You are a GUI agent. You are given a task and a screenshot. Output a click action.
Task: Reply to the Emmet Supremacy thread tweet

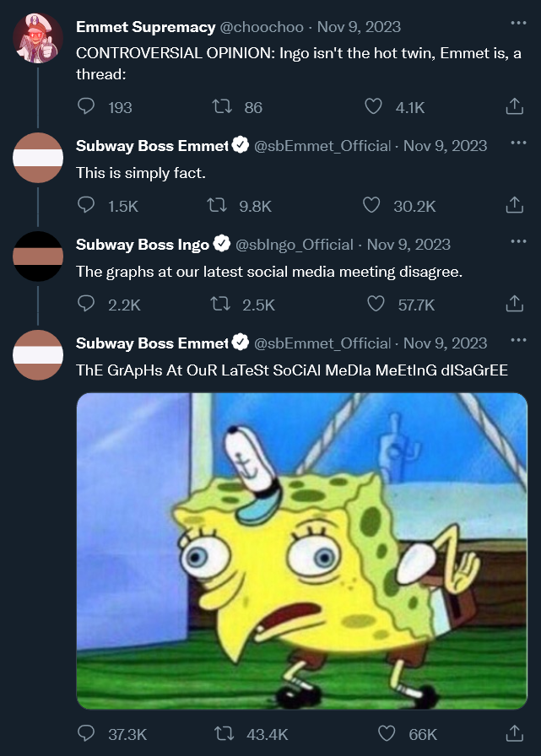(x=86, y=107)
